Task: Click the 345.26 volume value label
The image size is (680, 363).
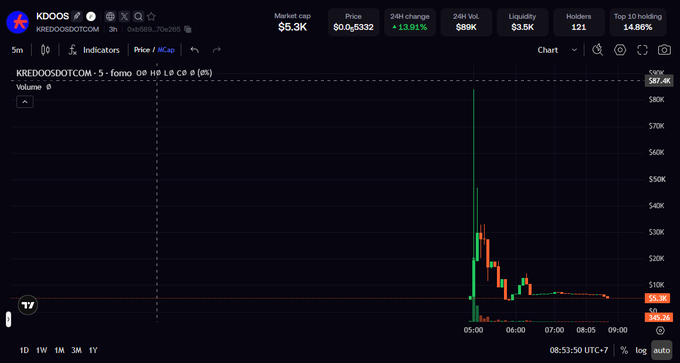Action: [x=659, y=317]
